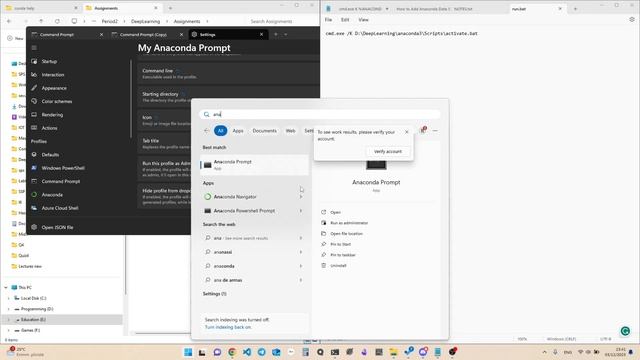The image size is (640, 360).
Task: Expand Anaconda Navigator result chevron
Action: tap(301, 197)
